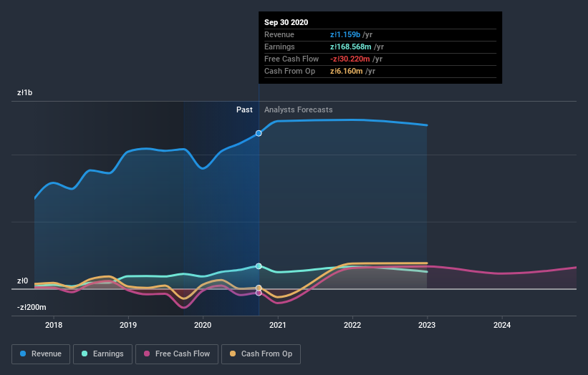Toggle the Earnings legend button
Viewport: 588px width, 375px height.
102,354
